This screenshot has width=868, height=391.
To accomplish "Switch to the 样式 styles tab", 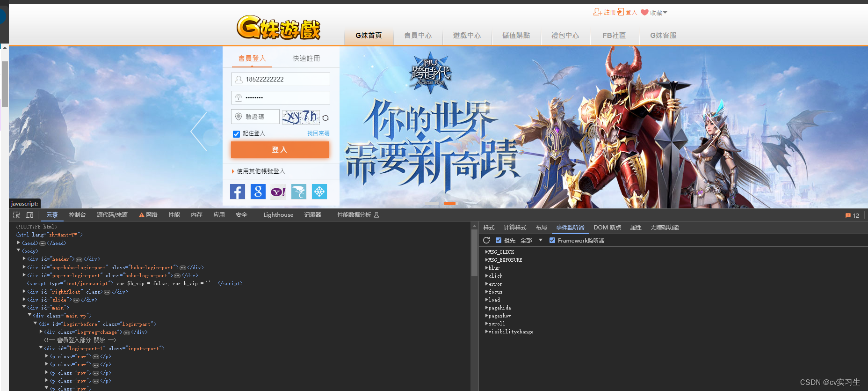I will click(489, 228).
